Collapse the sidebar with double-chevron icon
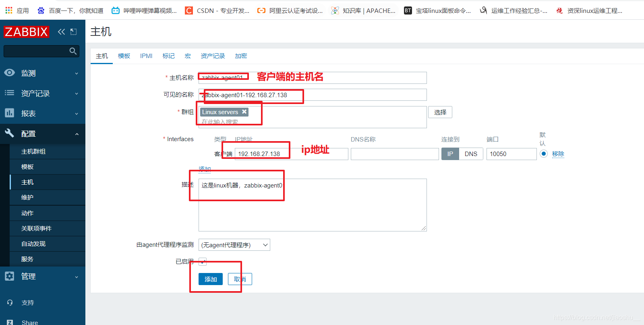 pyautogui.click(x=61, y=31)
